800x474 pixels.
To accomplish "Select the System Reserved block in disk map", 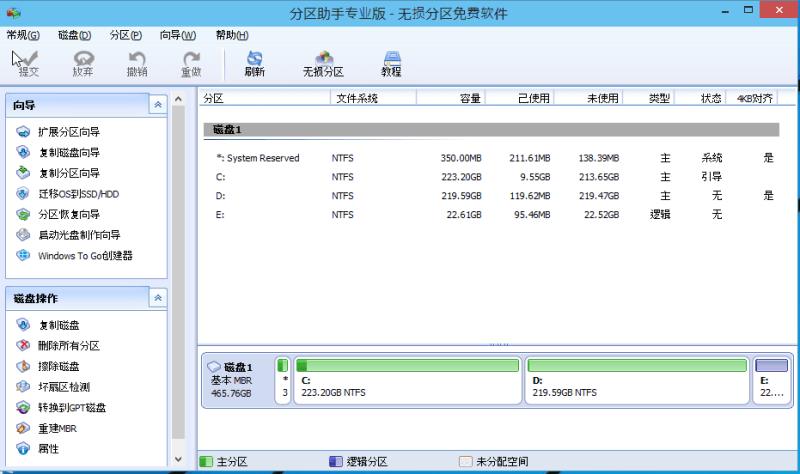I will click(283, 380).
